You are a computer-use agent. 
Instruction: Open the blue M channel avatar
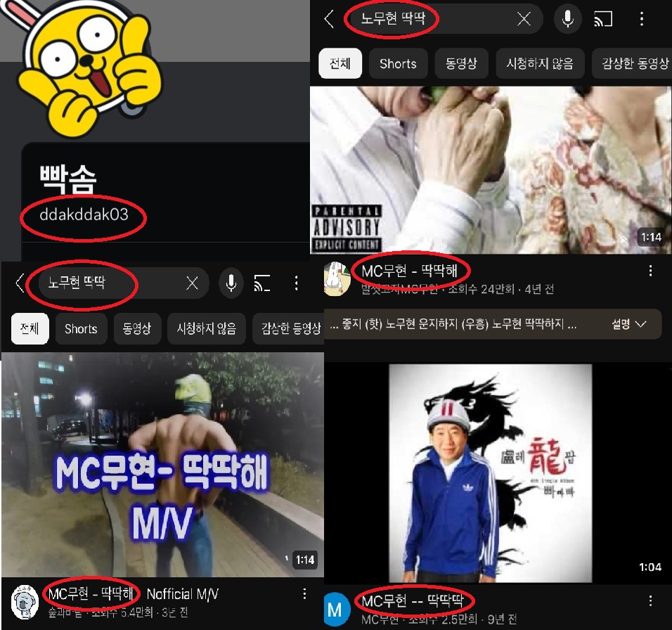tap(335, 610)
